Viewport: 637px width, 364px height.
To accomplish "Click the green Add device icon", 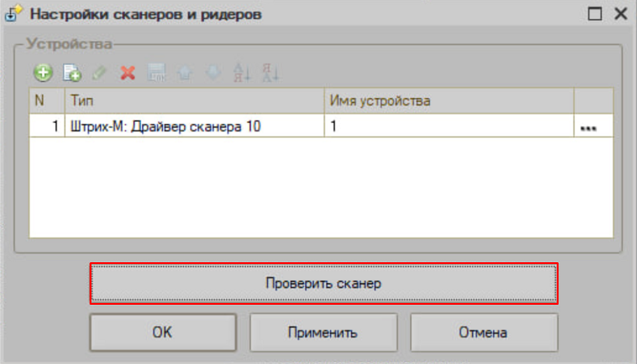I will point(43,73).
